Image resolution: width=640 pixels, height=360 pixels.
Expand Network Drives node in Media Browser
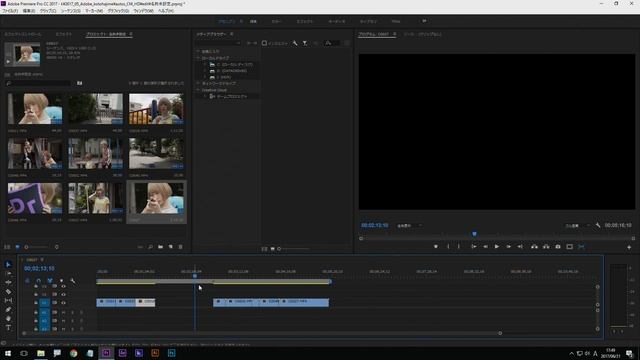coord(198,83)
